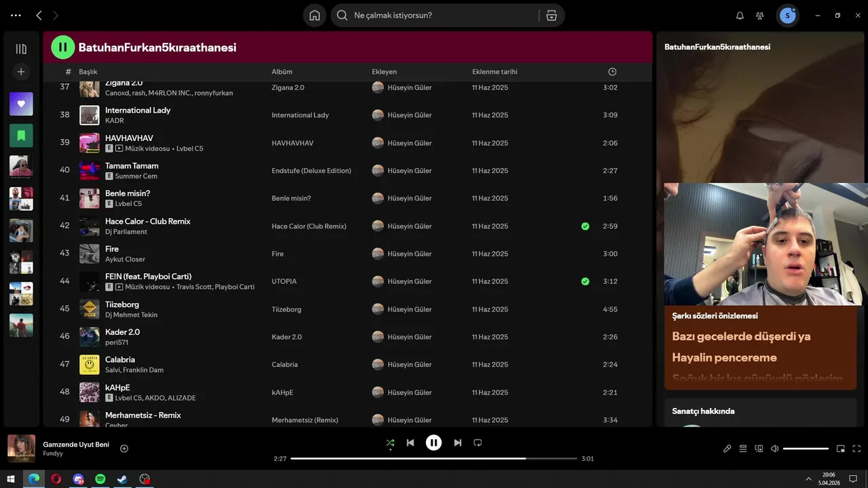Sort by the Başlık column header

click(x=88, y=72)
